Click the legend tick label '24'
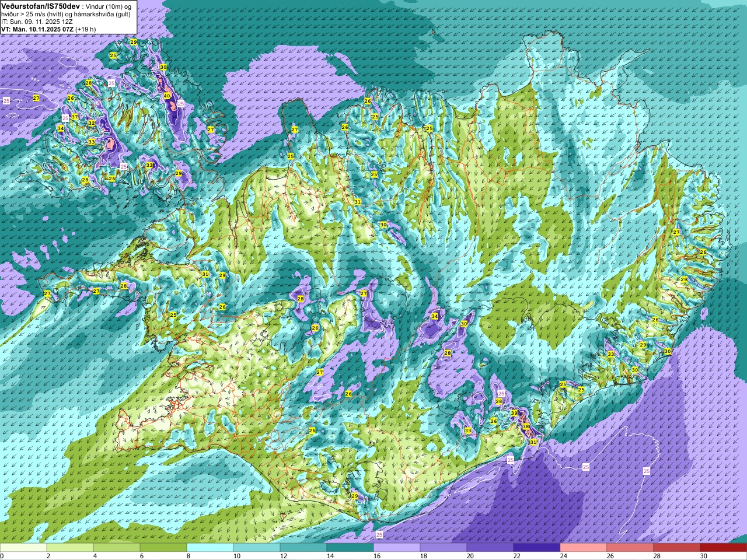Viewport: 747px width, 560px height. click(x=564, y=556)
